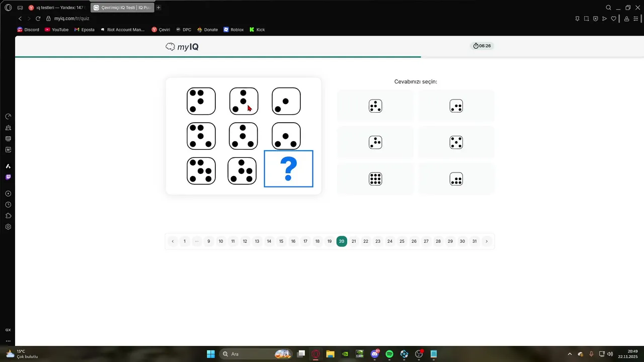Screen dimensions: 644x362
Task: Select current question 20 in pagination
Action: click(x=342, y=241)
